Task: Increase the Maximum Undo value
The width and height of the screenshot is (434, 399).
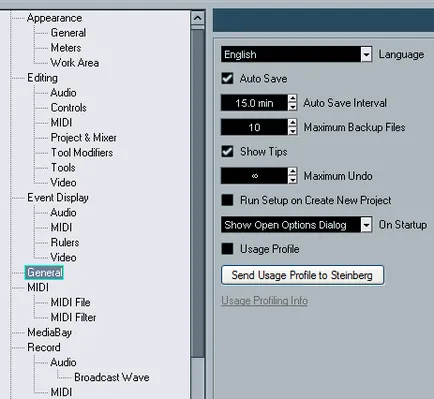Action: [x=292, y=172]
